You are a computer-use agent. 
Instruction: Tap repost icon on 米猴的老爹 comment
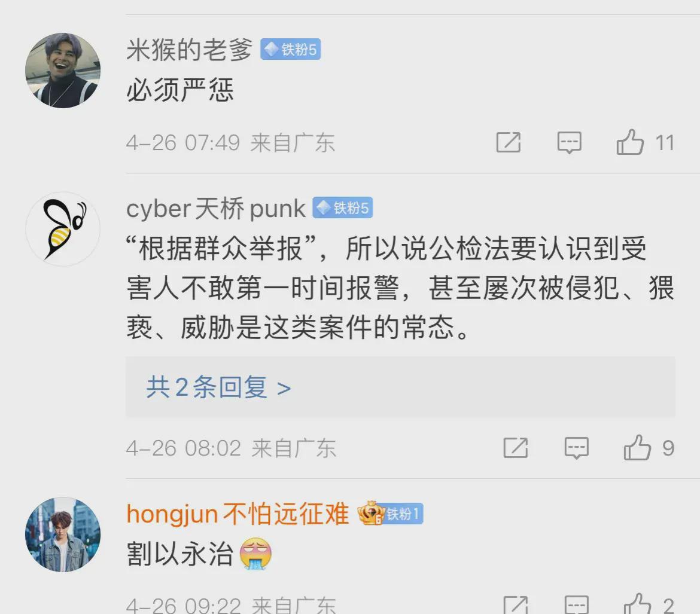[x=509, y=142]
